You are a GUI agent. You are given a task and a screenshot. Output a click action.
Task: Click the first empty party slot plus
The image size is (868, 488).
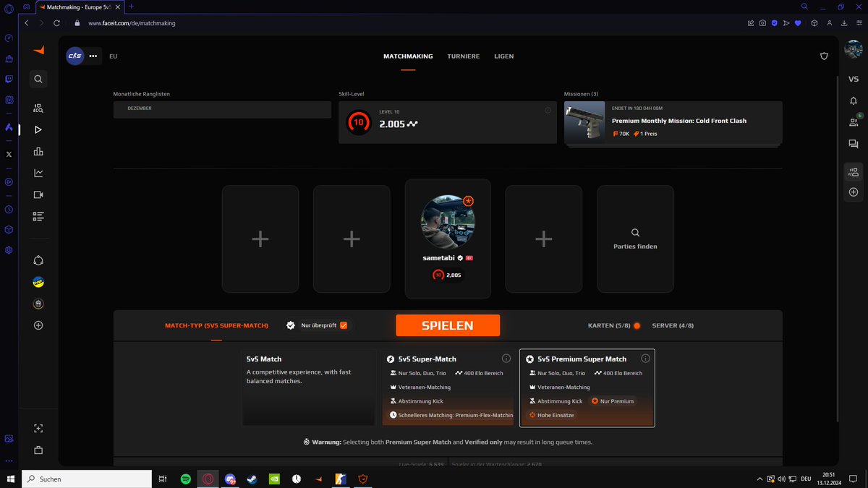click(x=260, y=239)
